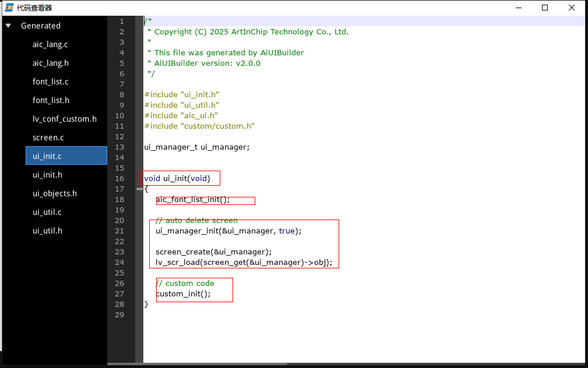Click the window title 代码查看器
Viewport: 588px width, 368px height.
34,8
